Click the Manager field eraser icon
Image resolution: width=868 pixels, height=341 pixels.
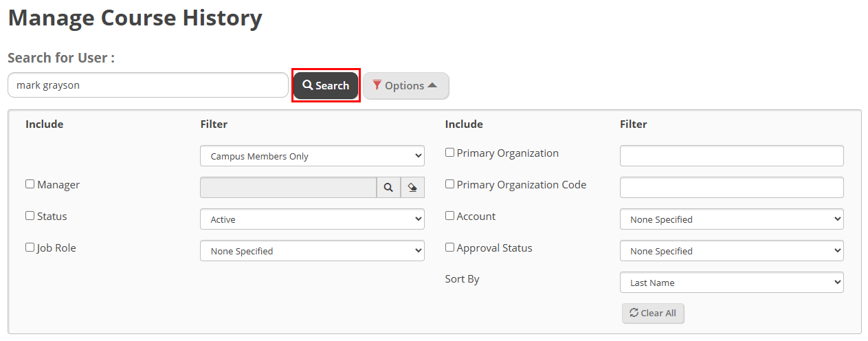412,188
